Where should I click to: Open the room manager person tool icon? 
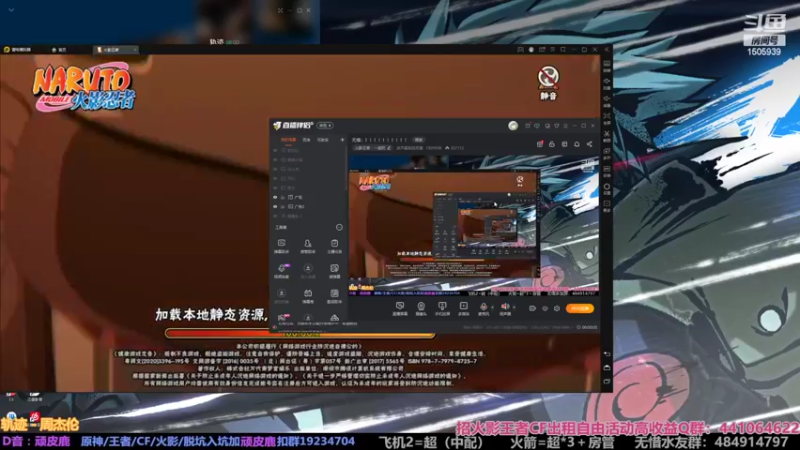click(308, 245)
